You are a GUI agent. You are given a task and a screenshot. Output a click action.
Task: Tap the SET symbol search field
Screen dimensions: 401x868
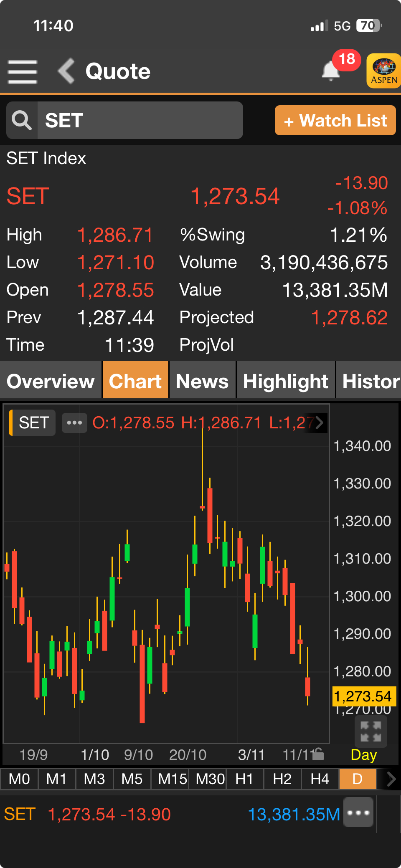(x=140, y=121)
